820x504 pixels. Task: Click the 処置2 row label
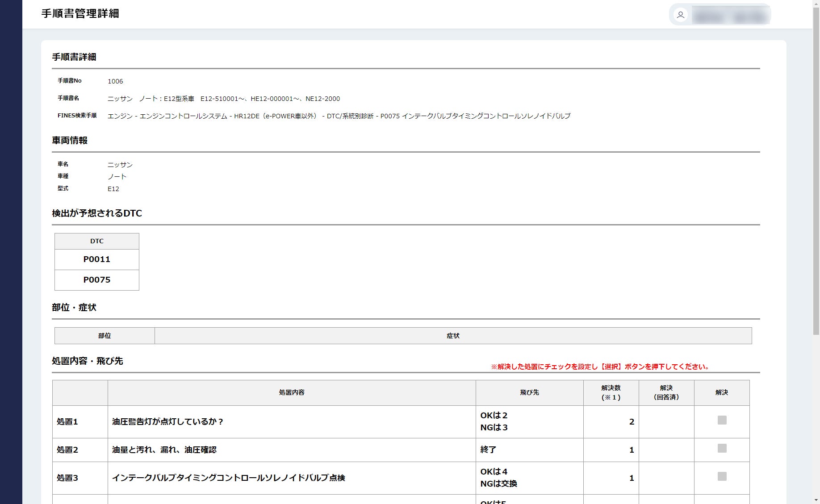(67, 450)
